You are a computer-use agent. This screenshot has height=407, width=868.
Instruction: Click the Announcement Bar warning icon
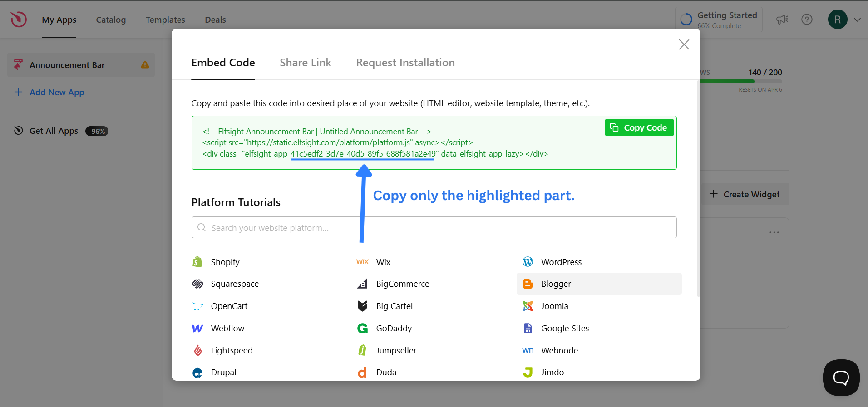[x=145, y=65]
